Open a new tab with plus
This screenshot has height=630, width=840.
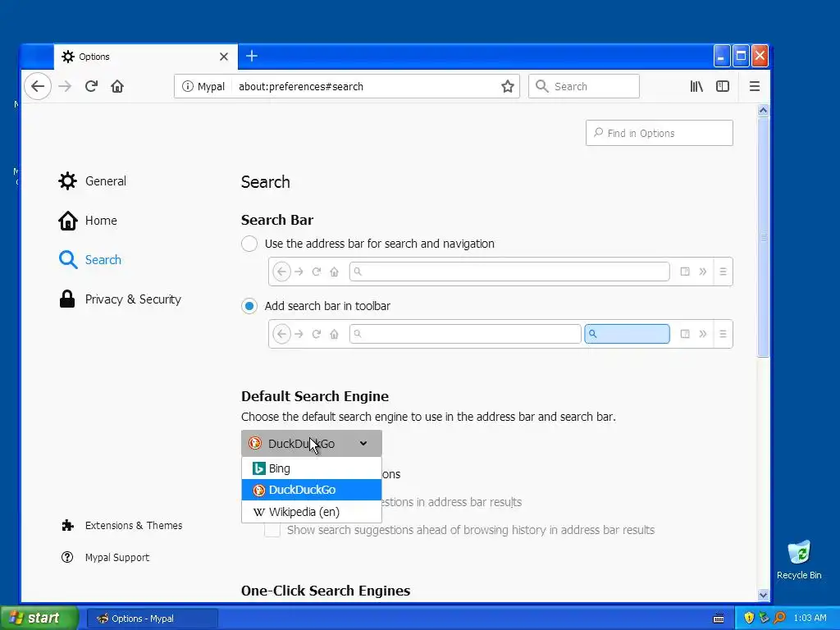pyautogui.click(x=252, y=56)
